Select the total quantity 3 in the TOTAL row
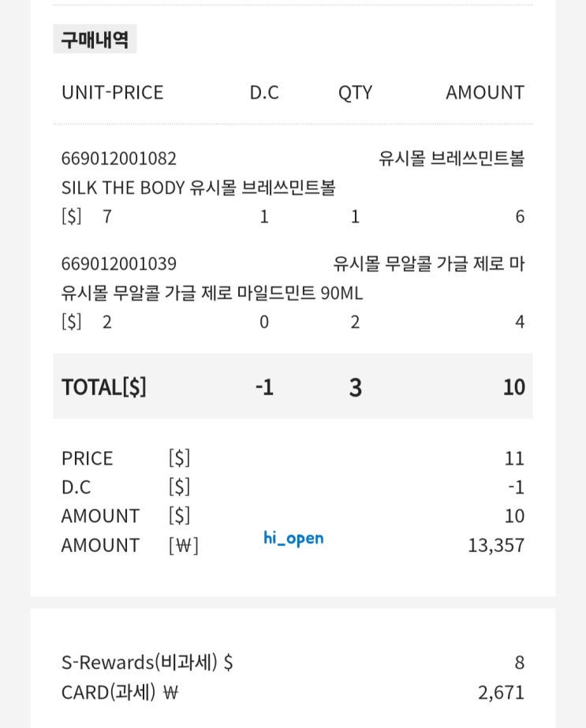586x728 pixels. 355,387
